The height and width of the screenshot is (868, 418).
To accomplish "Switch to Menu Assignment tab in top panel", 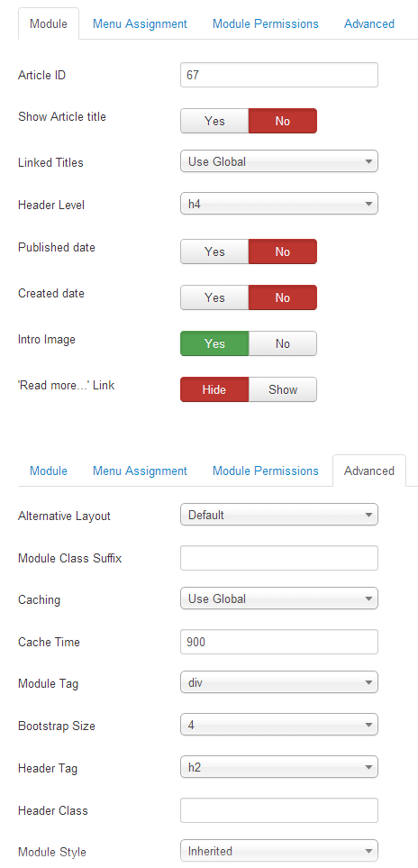I will coord(140,23).
